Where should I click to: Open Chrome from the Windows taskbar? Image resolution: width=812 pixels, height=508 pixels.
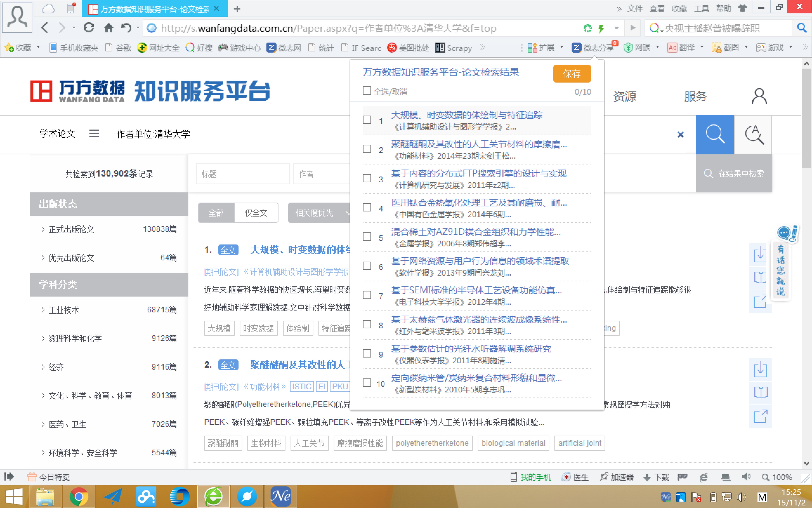click(x=79, y=496)
